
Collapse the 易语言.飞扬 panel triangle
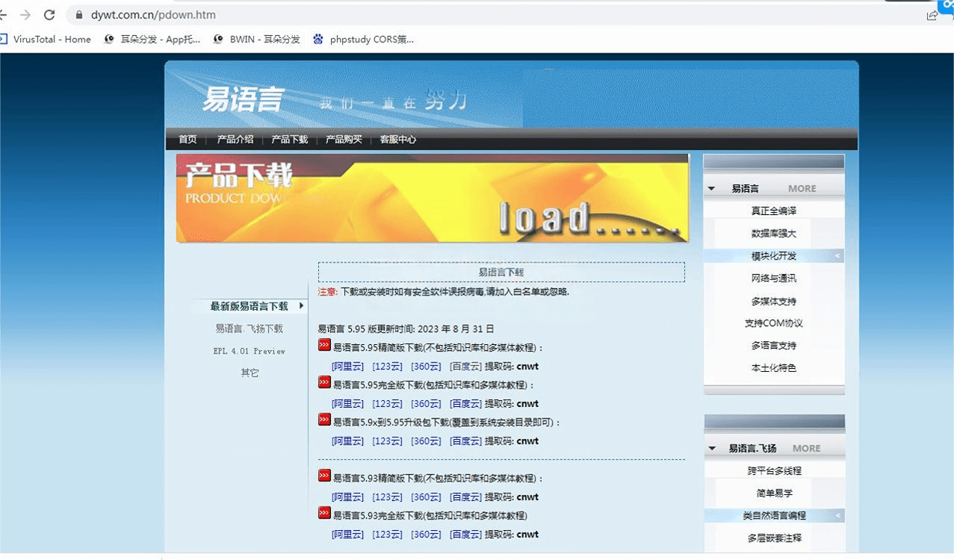tap(712, 449)
